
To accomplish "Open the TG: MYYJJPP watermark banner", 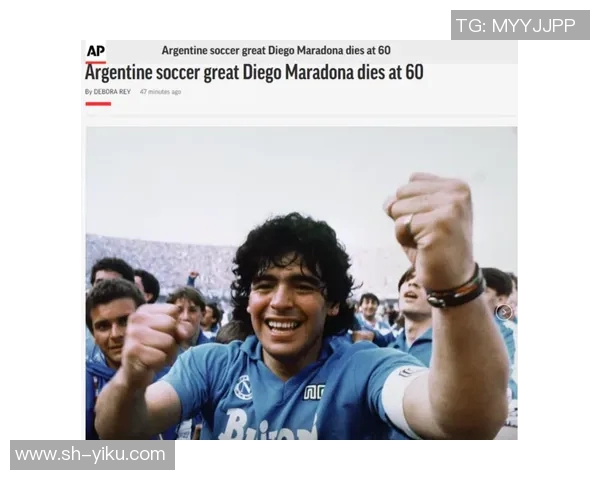I will [520, 25].
